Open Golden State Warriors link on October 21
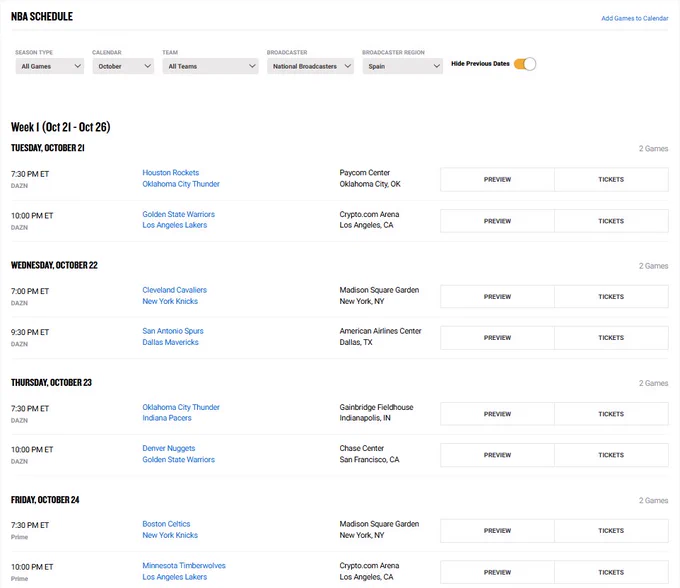 178,214
